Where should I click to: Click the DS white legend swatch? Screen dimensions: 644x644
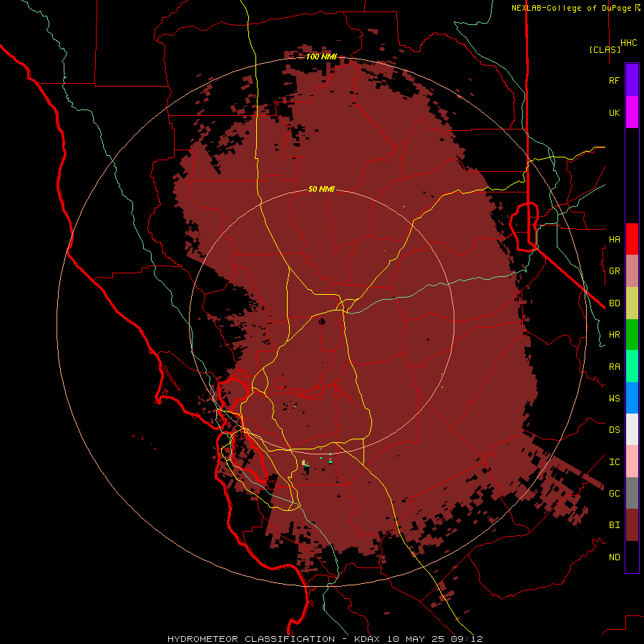632,429
